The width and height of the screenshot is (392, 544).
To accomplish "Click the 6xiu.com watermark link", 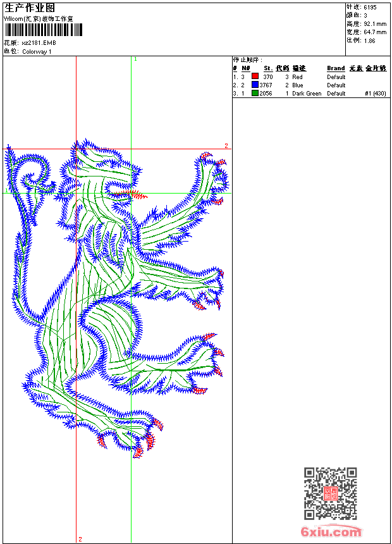I will coord(331,532).
